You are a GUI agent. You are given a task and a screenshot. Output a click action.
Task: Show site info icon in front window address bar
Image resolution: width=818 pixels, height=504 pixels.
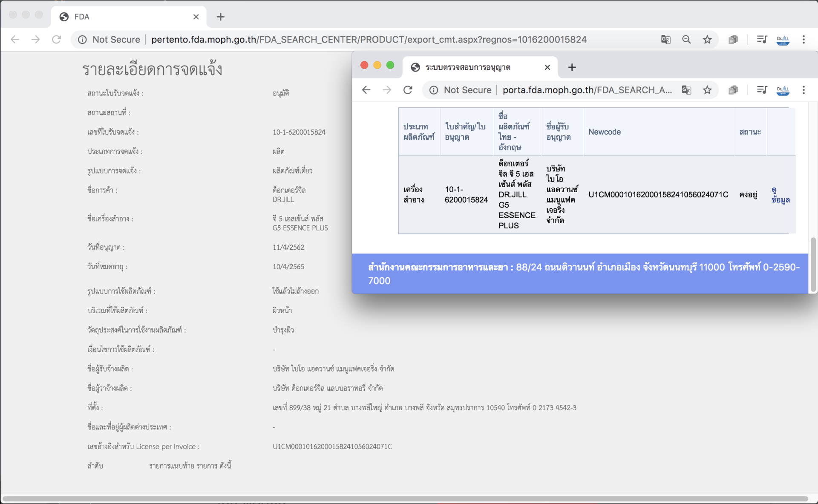click(x=434, y=90)
